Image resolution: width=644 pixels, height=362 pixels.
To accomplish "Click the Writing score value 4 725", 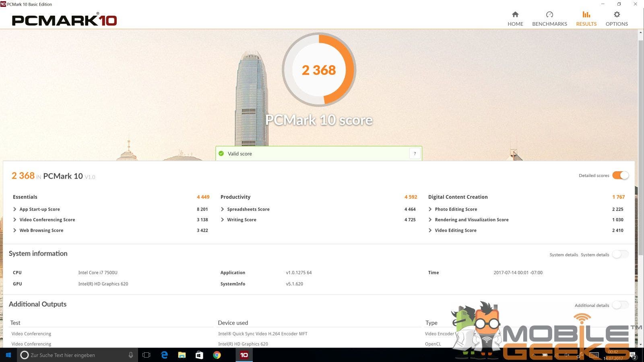I will click(410, 220).
